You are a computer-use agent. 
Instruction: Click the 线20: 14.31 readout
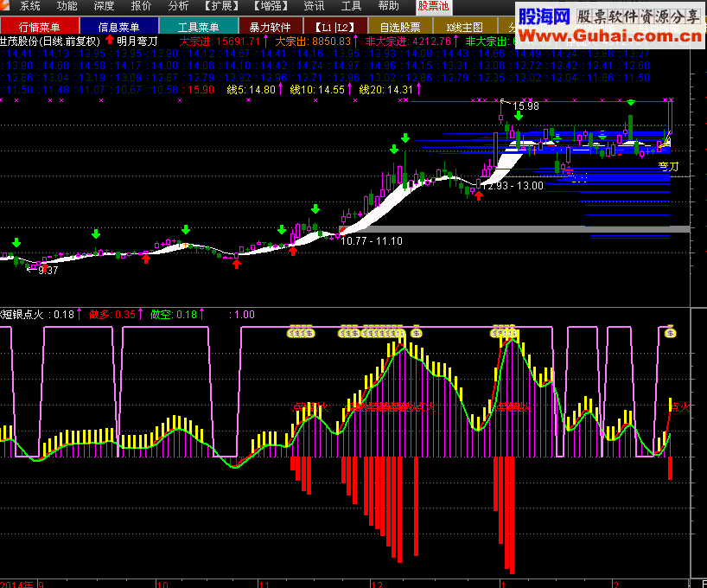point(386,90)
